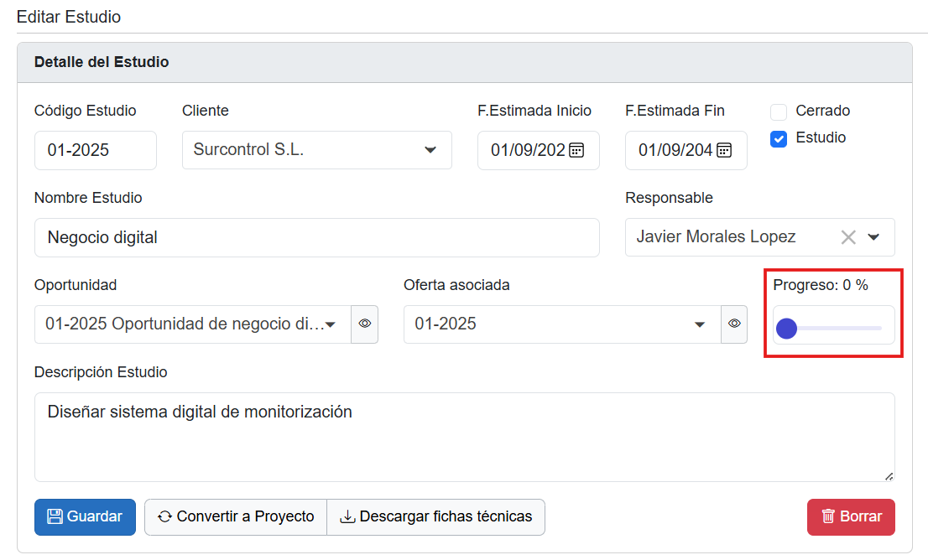
Task: Click the refresh icon on Convertir a Proyecto
Action: pyautogui.click(x=164, y=516)
